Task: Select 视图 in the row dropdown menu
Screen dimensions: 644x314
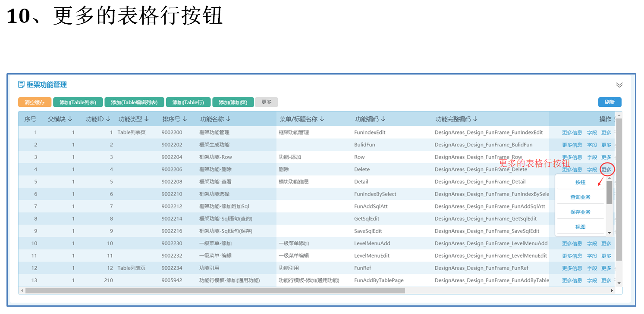Action: [581, 227]
